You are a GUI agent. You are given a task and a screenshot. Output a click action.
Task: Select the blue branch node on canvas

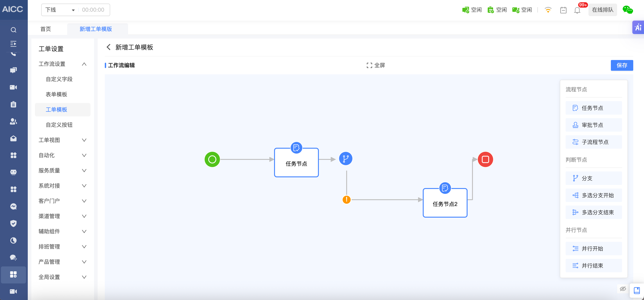point(346,159)
